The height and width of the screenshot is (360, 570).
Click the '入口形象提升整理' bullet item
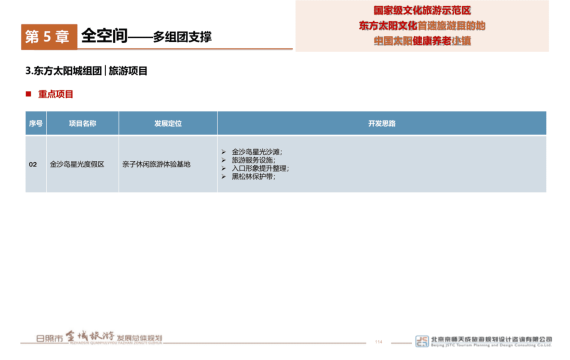point(260,168)
